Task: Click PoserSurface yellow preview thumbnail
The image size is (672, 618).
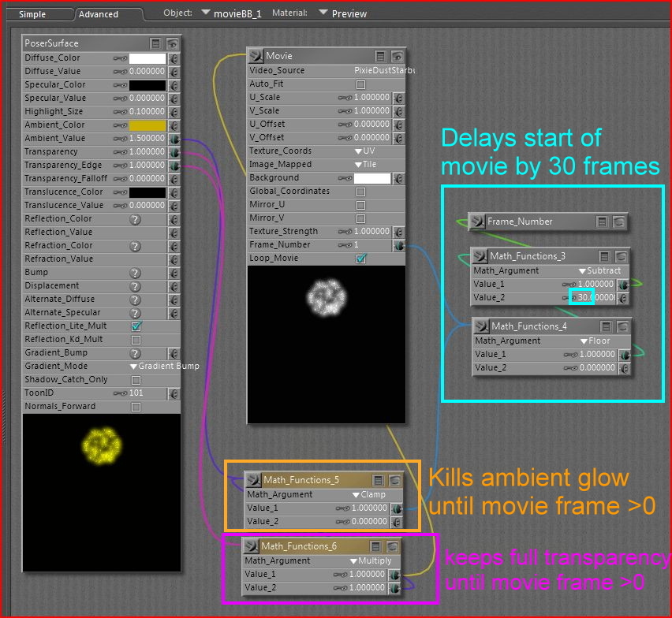Action: click(x=102, y=493)
